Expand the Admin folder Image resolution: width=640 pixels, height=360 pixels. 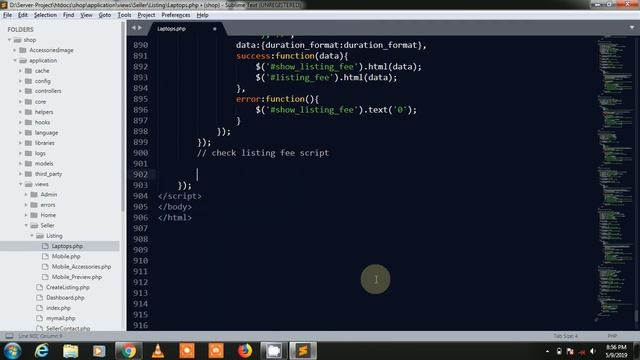26,195
